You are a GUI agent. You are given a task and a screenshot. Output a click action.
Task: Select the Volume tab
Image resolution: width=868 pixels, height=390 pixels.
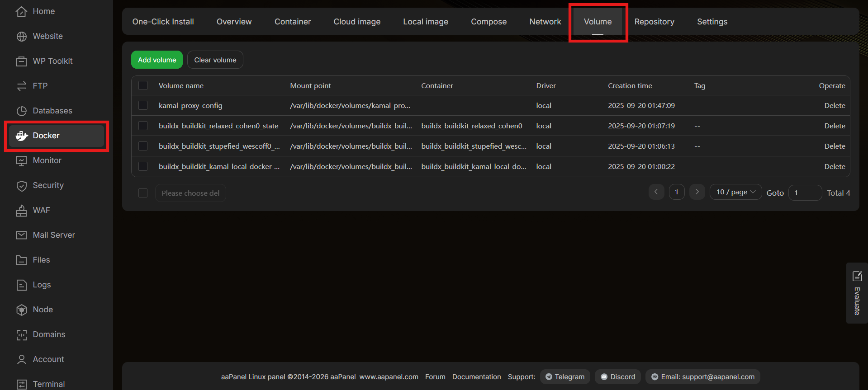pos(598,22)
